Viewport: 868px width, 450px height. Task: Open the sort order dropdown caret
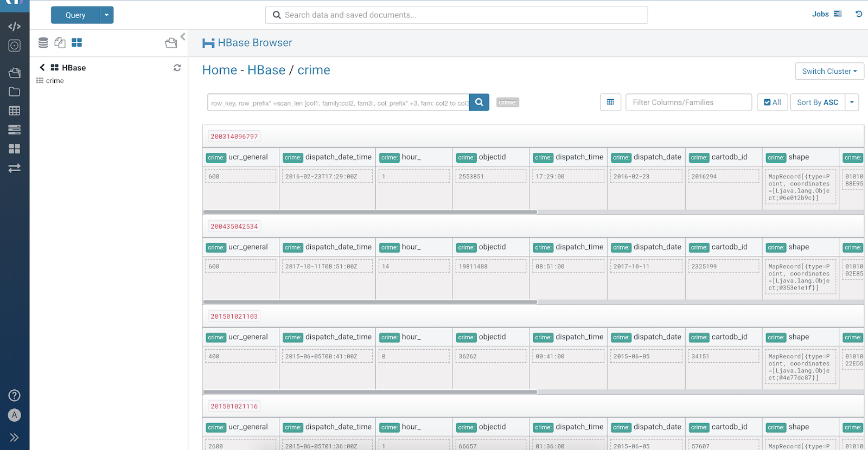coord(852,102)
